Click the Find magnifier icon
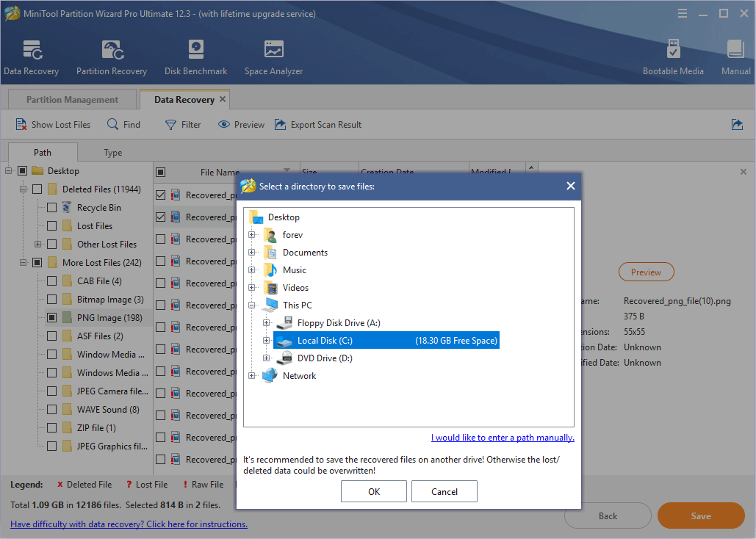Viewport: 756px width, 539px height. coord(112,124)
